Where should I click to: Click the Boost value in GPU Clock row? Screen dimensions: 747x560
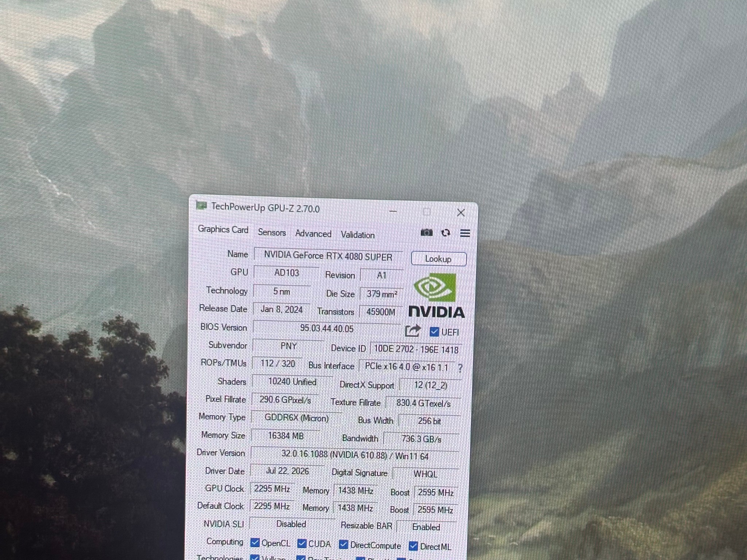click(436, 493)
